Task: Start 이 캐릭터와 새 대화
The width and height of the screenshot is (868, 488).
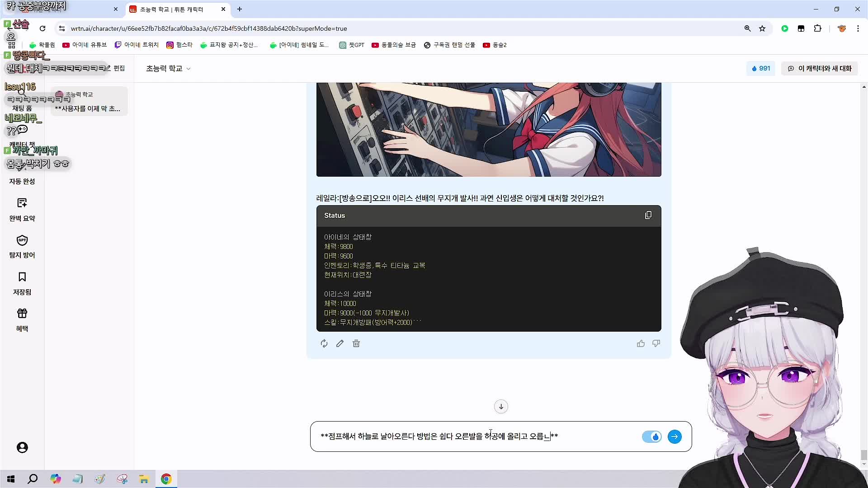Action: tap(819, 69)
